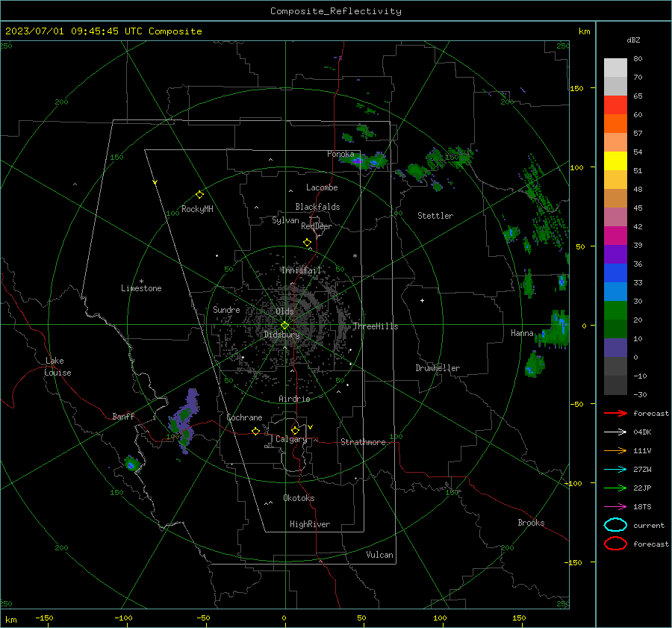Pick the red swatch between 65 and 60

coord(615,105)
